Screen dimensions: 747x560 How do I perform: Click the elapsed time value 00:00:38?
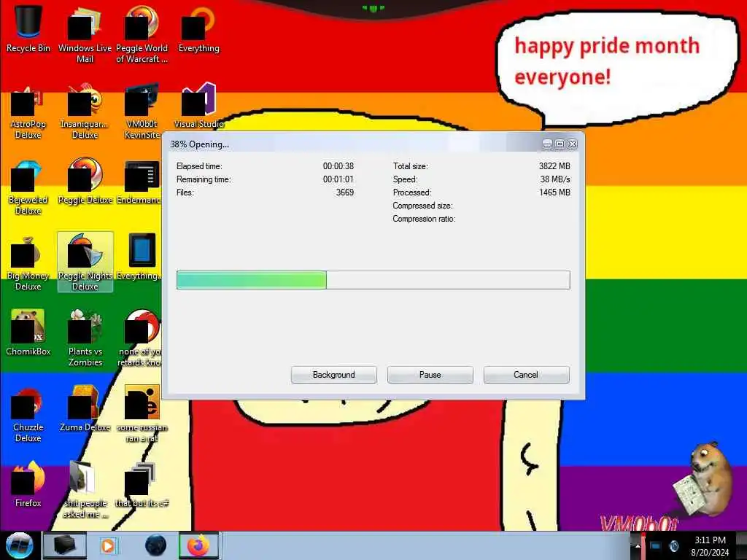point(338,166)
